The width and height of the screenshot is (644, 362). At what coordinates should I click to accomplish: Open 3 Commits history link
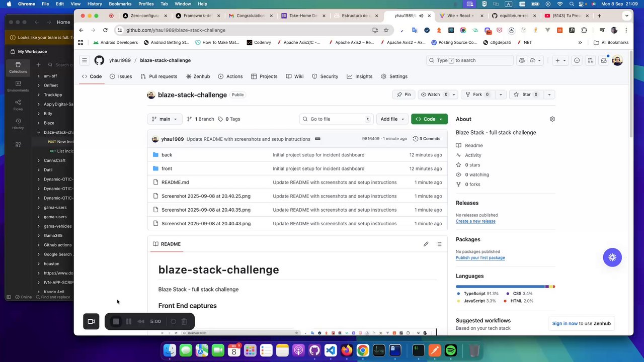point(427,139)
